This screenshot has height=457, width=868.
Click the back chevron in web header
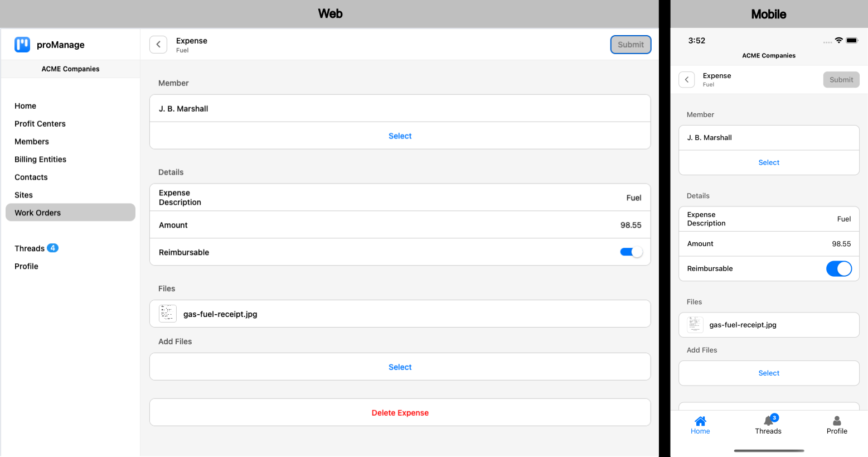pyautogui.click(x=158, y=45)
